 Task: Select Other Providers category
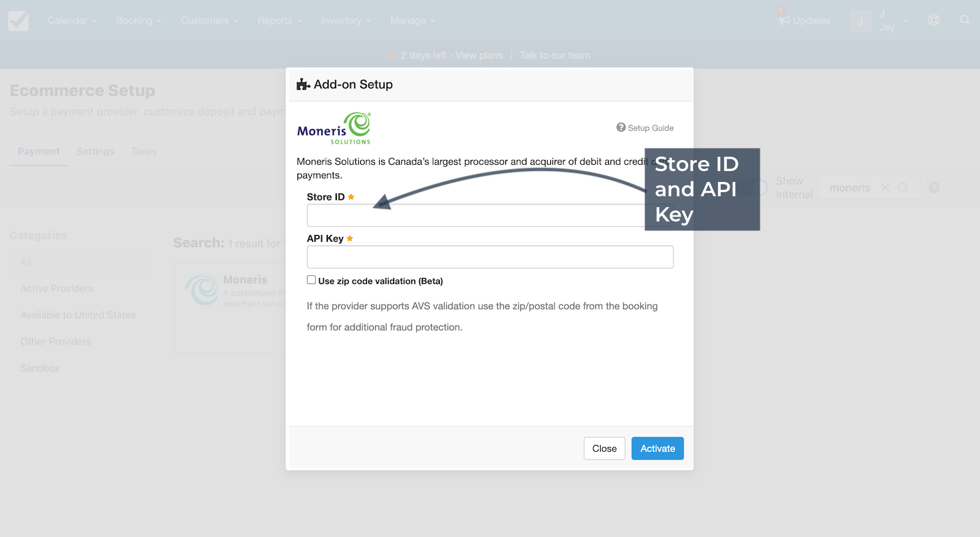[x=55, y=341]
